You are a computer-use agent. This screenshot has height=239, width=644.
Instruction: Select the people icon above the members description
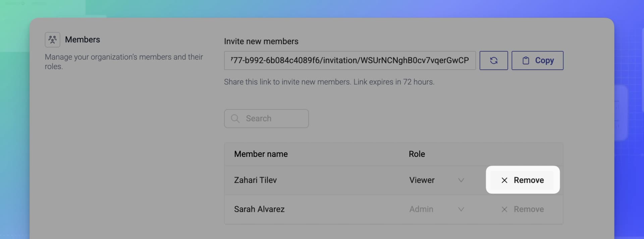[x=52, y=39]
